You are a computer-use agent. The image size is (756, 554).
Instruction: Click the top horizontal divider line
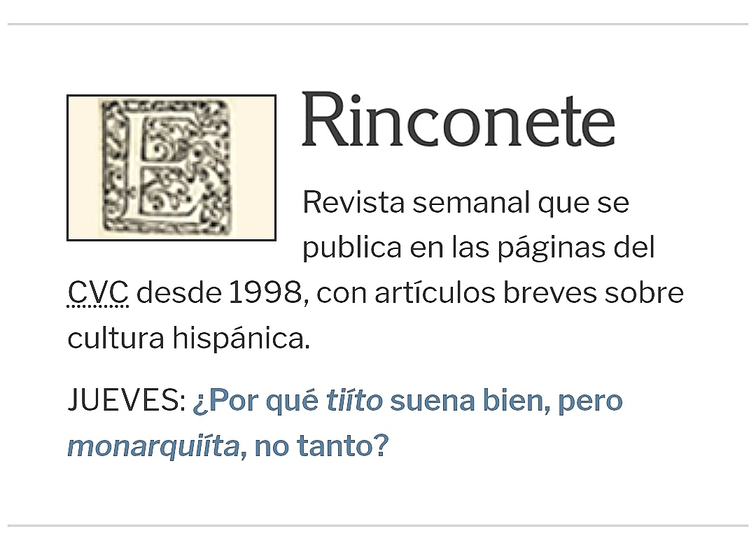[378, 24]
